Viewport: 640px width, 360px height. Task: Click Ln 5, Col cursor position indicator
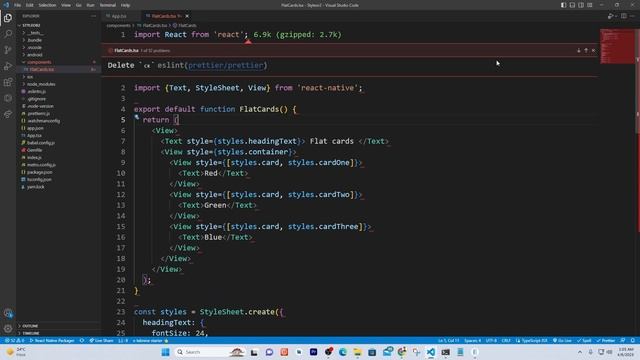click(449, 340)
